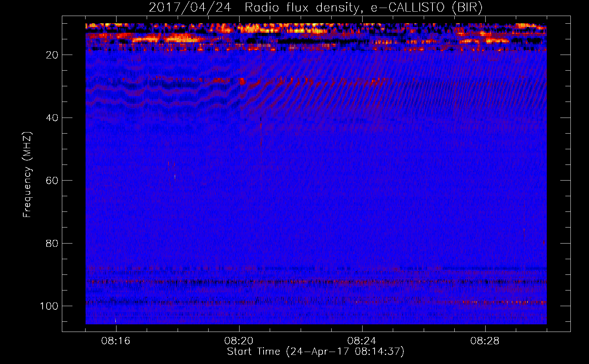Click the 40 MHz frequency tick label
The image size is (589, 364).
[52, 118]
